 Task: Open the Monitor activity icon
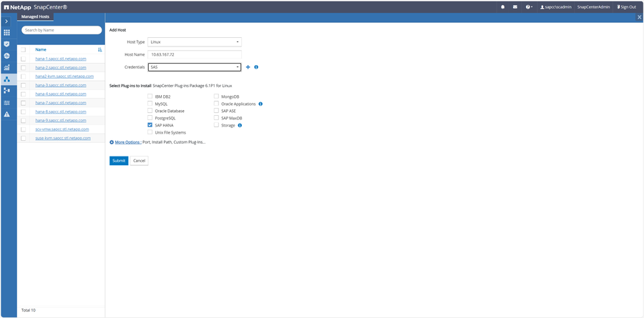(6, 56)
